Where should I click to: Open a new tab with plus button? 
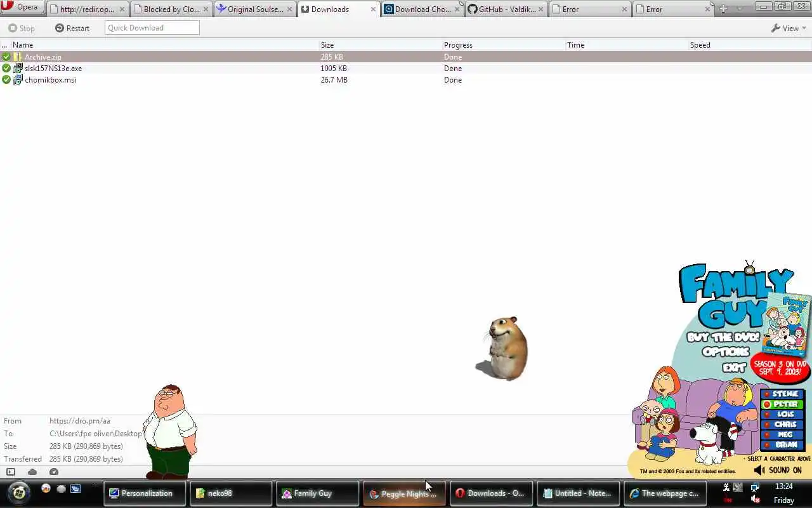pyautogui.click(x=723, y=9)
